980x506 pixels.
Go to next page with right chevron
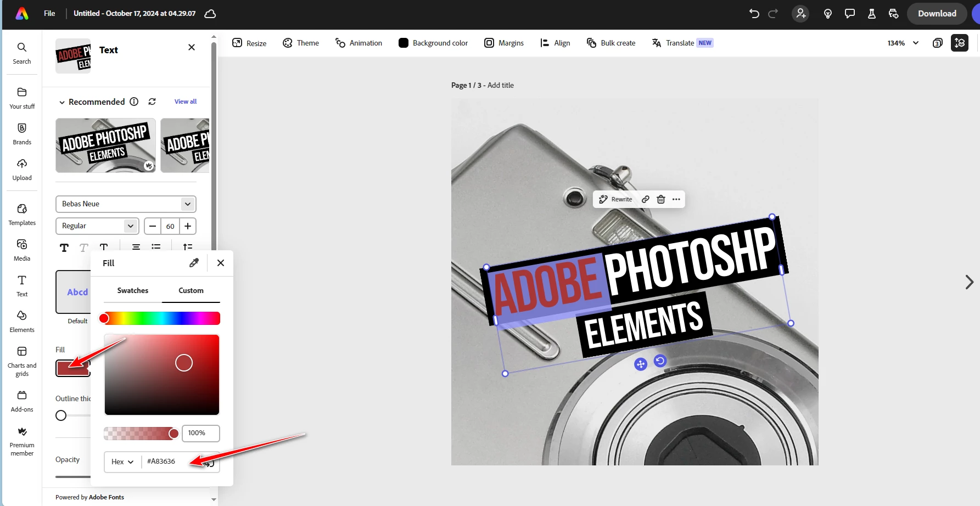pos(970,282)
